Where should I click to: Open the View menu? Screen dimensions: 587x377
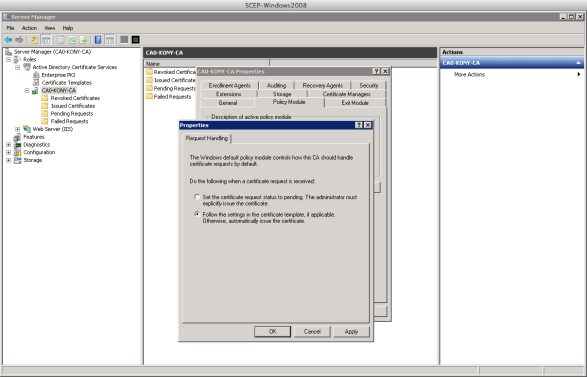coord(49,28)
